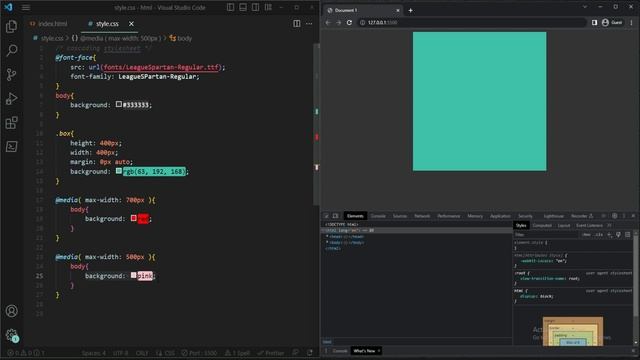This screenshot has width=640, height=360.
Task: Open the Customize Layout icon
Action: click(x=268, y=7)
